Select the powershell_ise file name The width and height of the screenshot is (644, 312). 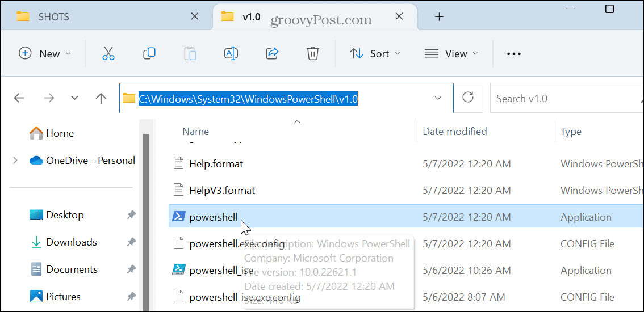click(x=221, y=271)
